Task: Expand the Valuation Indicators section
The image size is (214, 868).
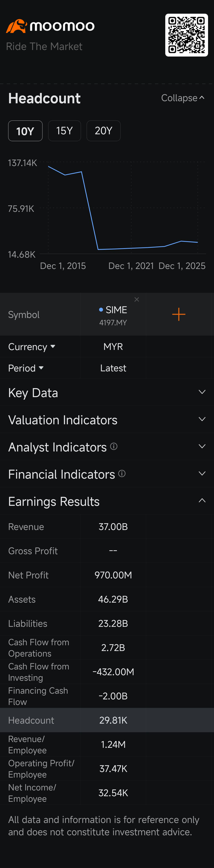Action: point(107,420)
